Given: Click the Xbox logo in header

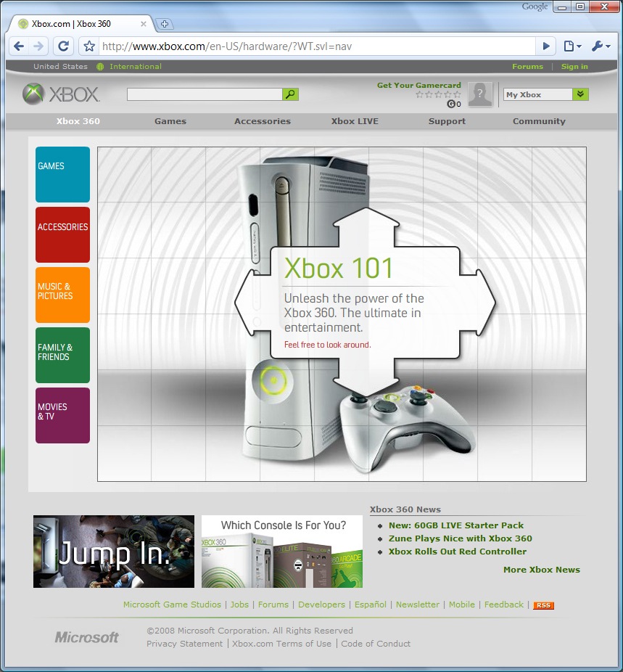Looking at the screenshot, I should [61, 94].
